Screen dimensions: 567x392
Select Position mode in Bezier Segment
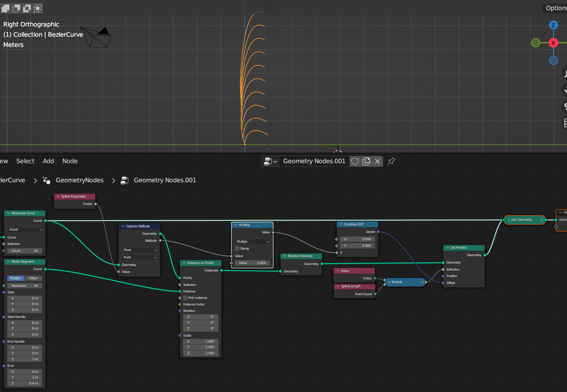[16, 279]
